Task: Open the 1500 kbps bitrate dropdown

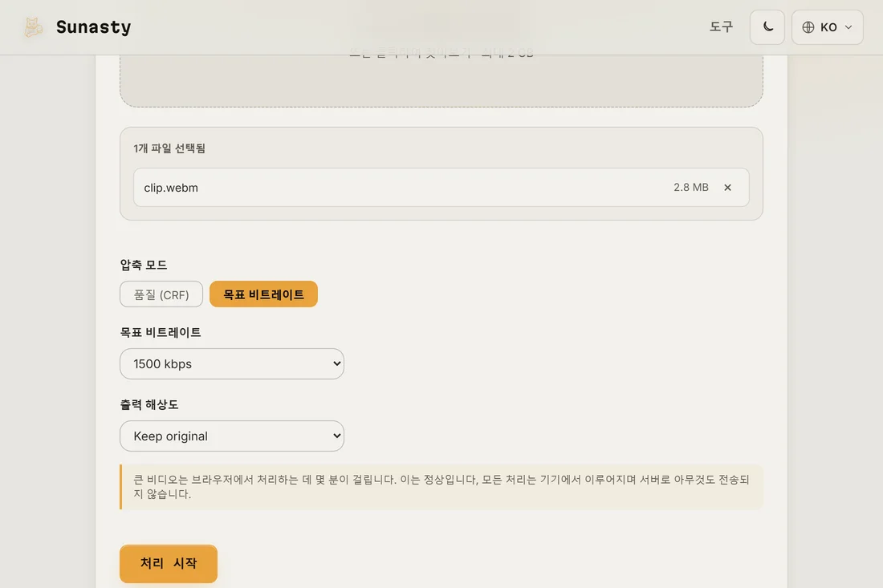Action: pos(232,364)
